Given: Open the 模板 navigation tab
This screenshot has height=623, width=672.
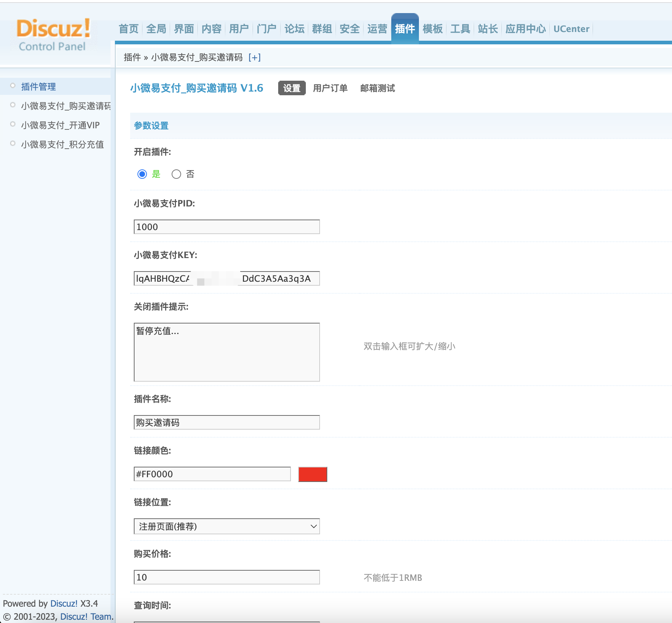Looking at the screenshot, I should click(x=433, y=29).
